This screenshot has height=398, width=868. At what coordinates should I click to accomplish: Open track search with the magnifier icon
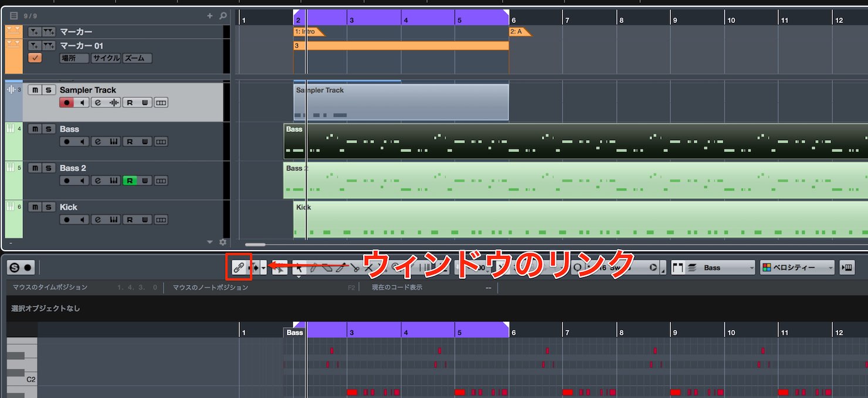click(x=223, y=16)
